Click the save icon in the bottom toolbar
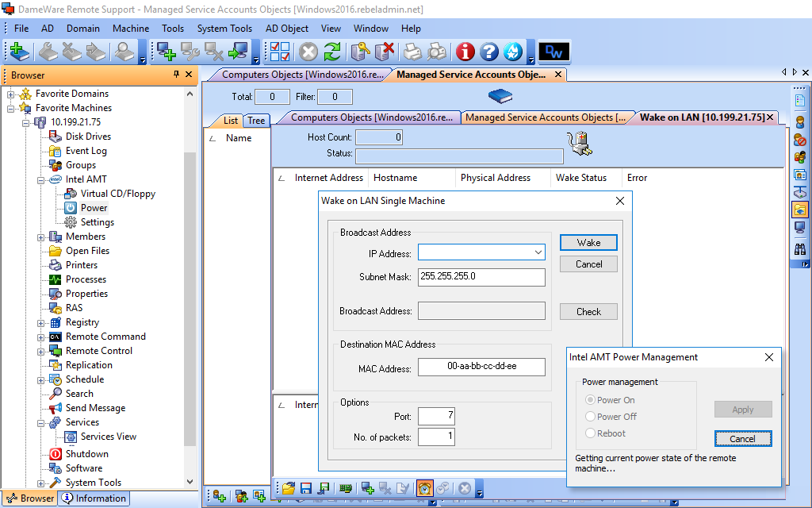 305,488
